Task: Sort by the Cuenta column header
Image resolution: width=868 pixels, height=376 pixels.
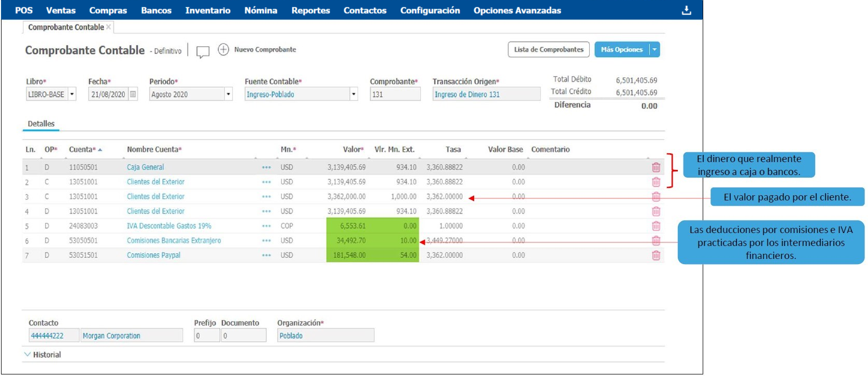Action: point(83,150)
